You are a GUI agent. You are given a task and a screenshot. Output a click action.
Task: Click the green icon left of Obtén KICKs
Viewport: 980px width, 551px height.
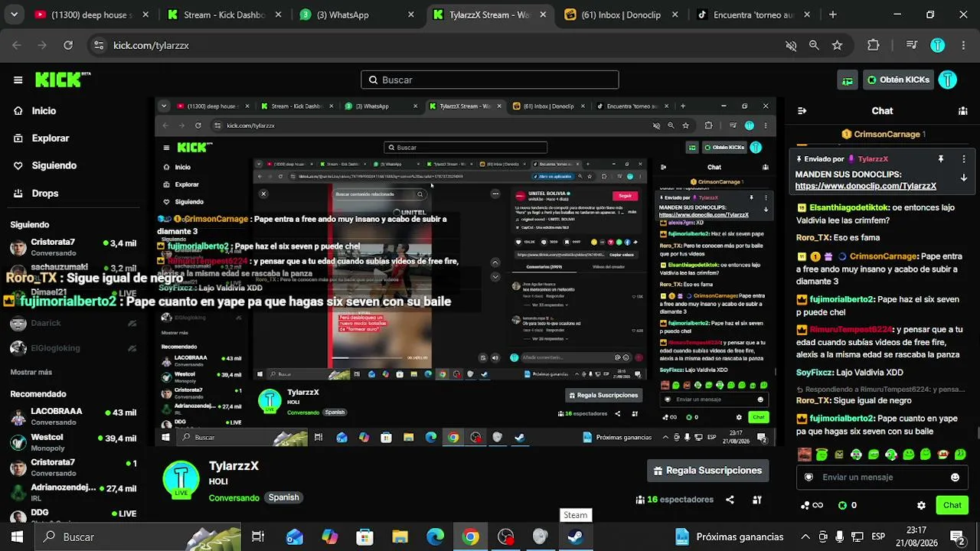coord(848,80)
